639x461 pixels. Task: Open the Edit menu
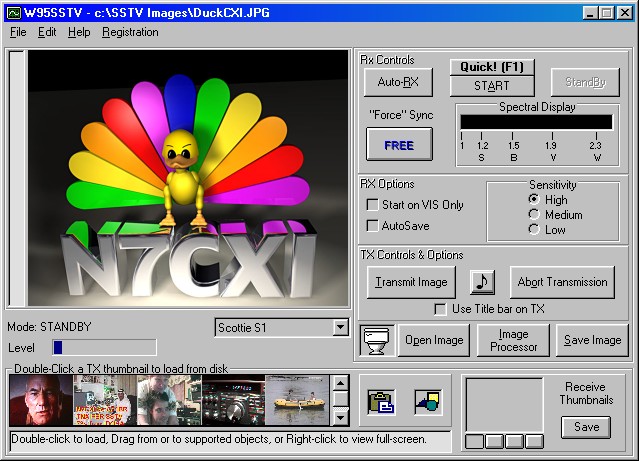tap(47, 32)
